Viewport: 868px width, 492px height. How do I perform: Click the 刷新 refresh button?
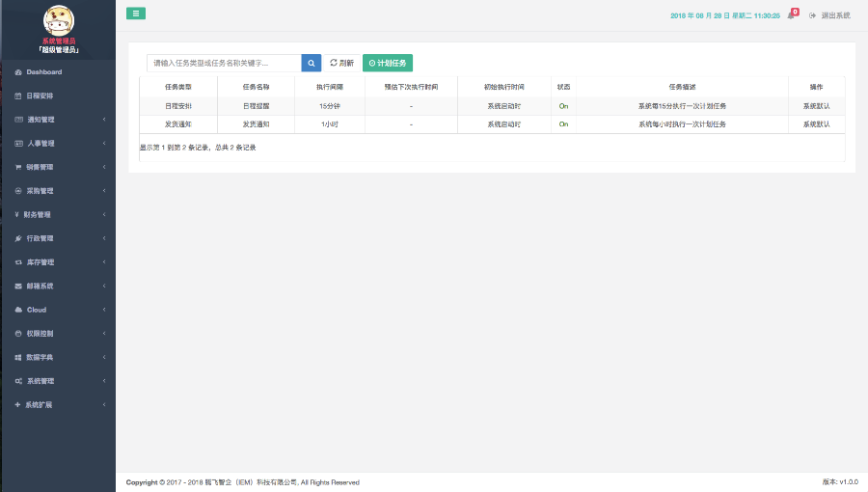pos(341,63)
